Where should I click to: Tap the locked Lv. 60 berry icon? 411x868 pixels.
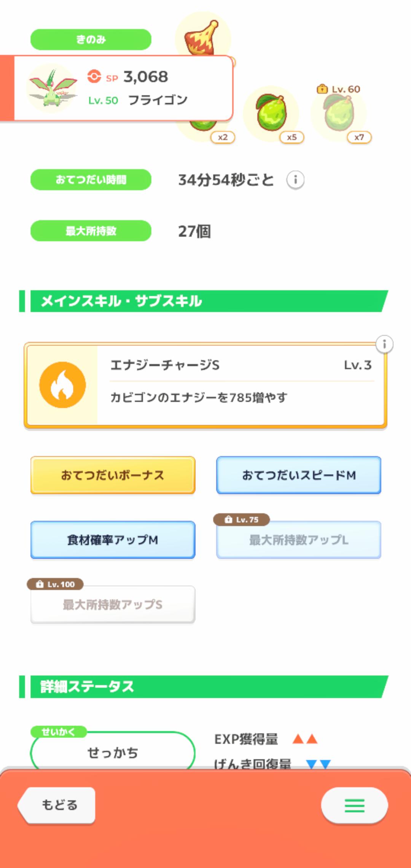[x=339, y=113]
